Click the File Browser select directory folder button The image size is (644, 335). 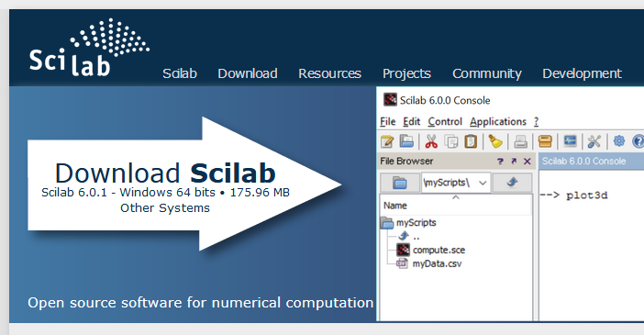pos(399,183)
